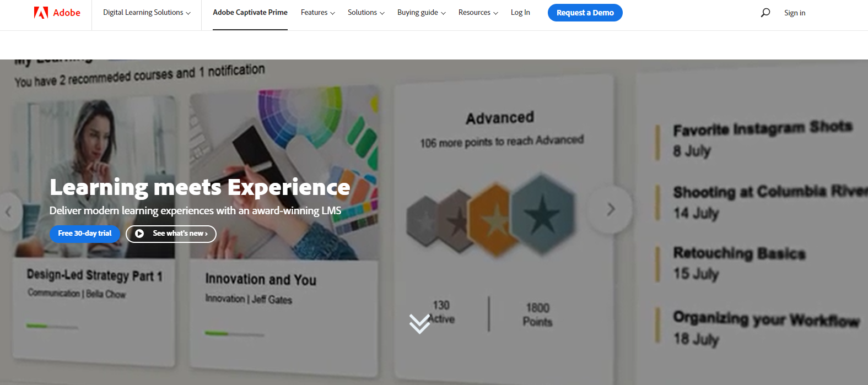Open the Features menu

(x=318, y=13)
